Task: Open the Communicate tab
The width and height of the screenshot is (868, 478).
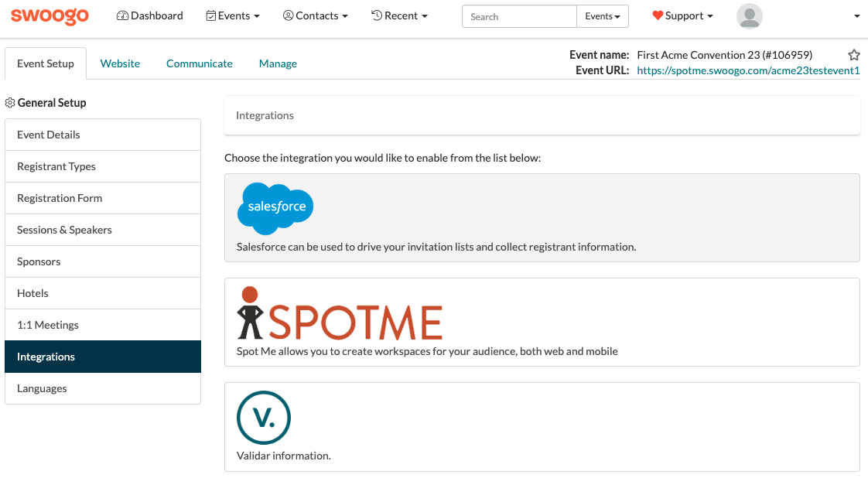Action: [x=199, y=63]
